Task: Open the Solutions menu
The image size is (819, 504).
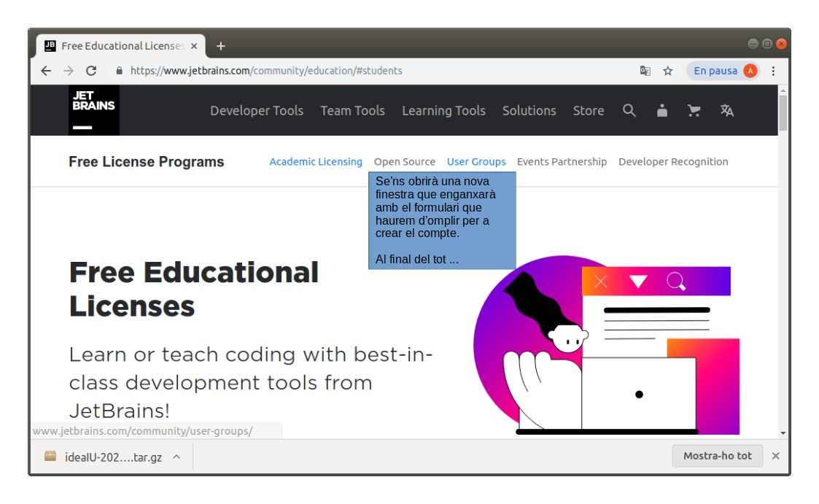Action: pos(529,111)
